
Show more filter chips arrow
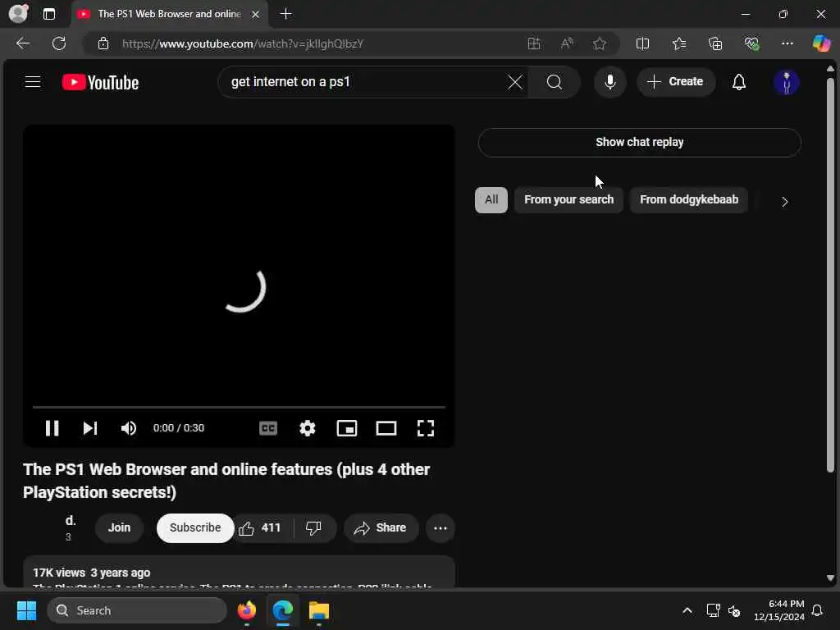tap(784, 202)
